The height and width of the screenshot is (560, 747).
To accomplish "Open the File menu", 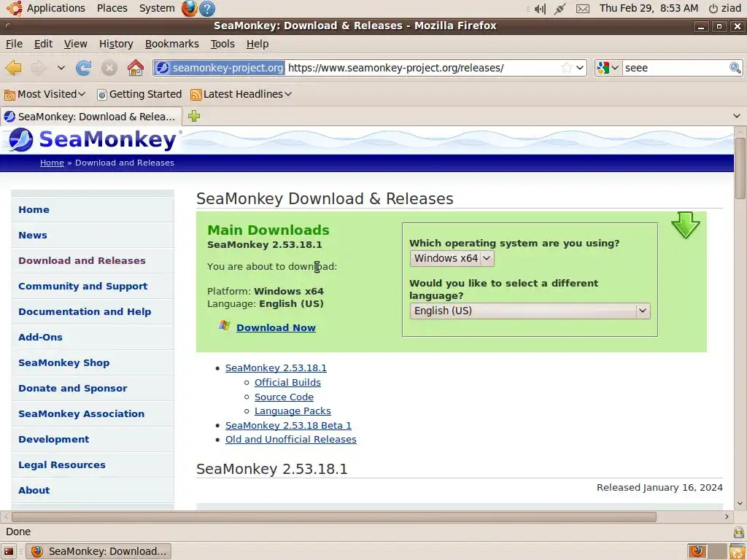I will [x=14, y=44].
